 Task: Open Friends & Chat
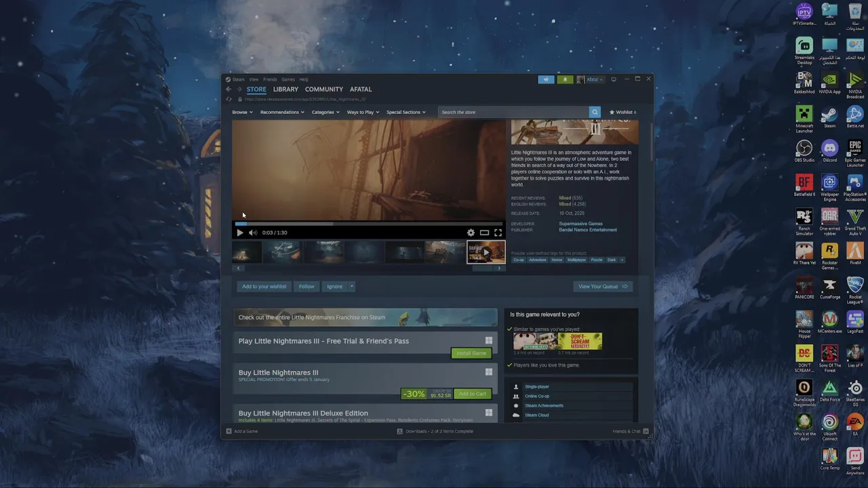click(631, 431)
